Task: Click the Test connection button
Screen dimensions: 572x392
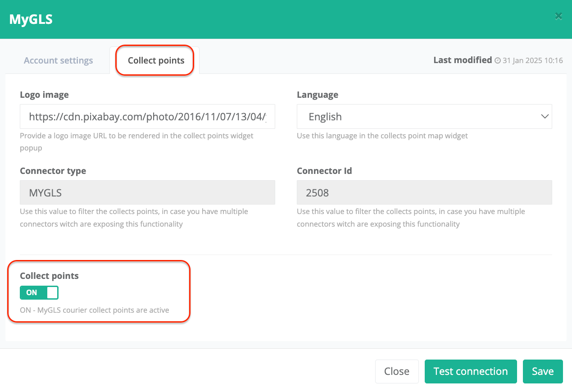Action: coord(471,371)
